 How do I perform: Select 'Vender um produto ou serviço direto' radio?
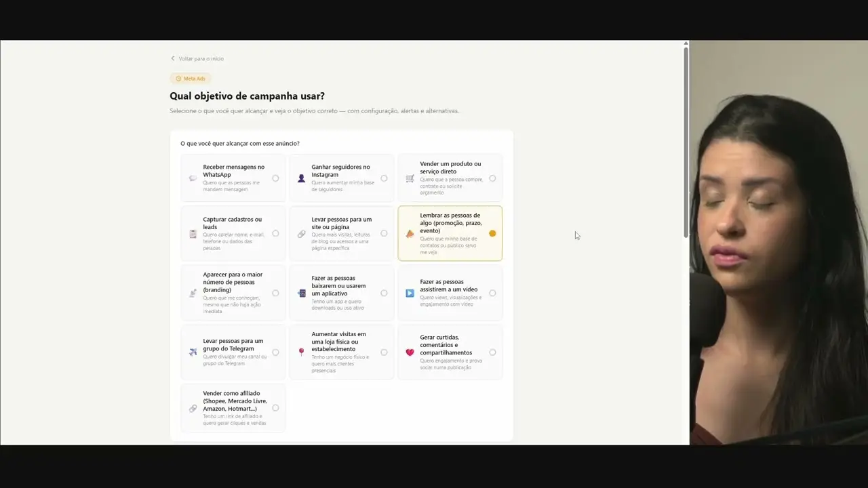click(x=492, y=178)
